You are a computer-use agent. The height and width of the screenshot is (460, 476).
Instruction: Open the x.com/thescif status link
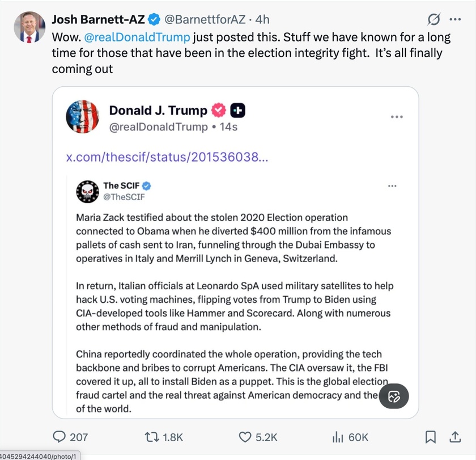pos(167,157)
